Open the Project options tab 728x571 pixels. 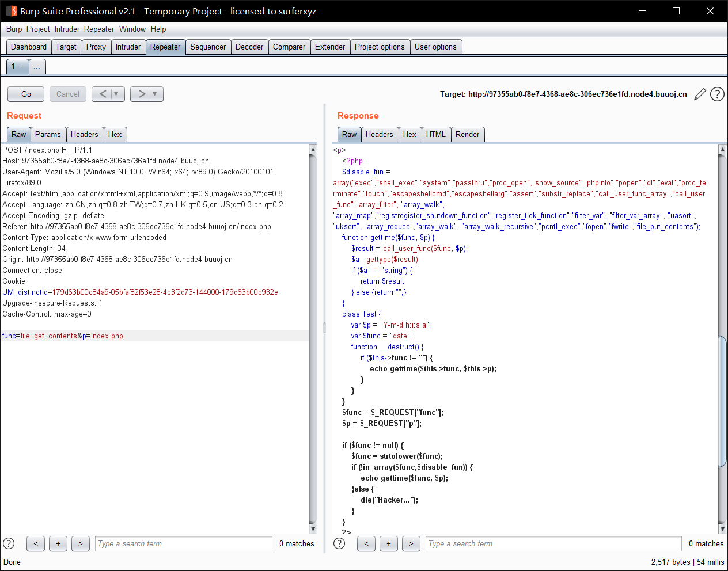point(380,47)
